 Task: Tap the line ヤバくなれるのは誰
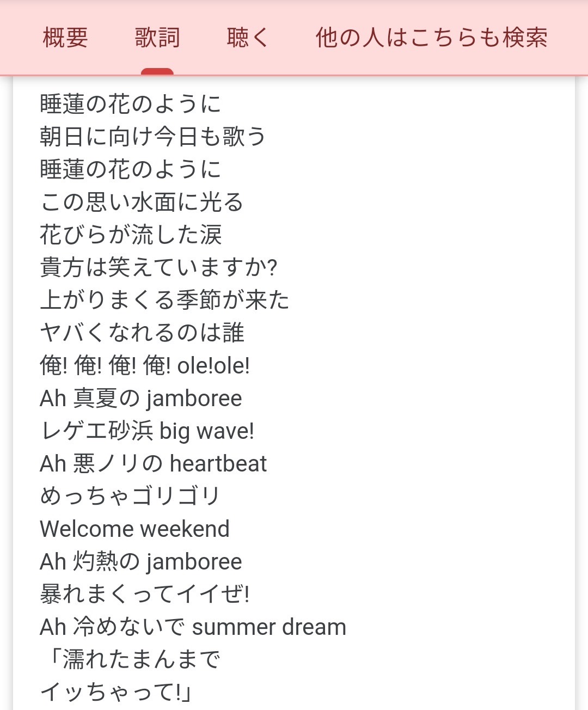142,333
